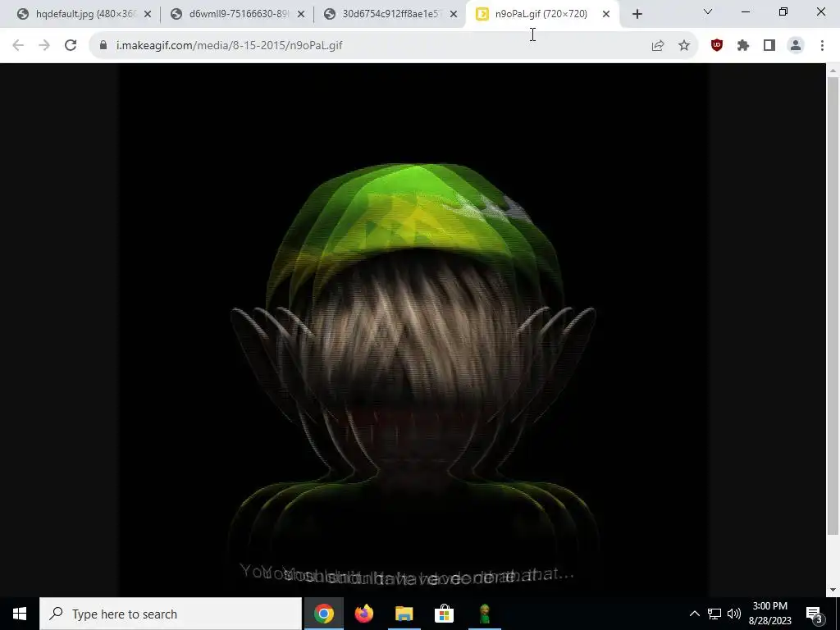Open the tab search dropdown chevron
The height and width of the screenshot is (630, 840).
[x=708, y=11]
